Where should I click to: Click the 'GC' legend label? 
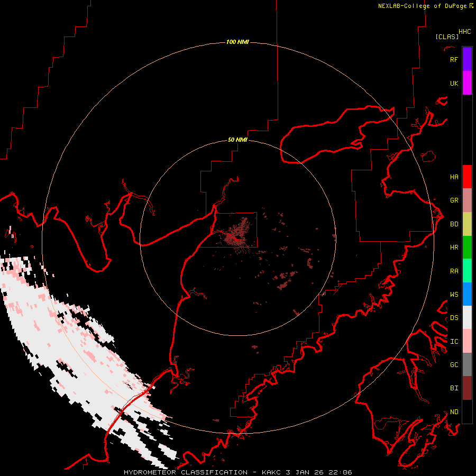pos(454,364)
